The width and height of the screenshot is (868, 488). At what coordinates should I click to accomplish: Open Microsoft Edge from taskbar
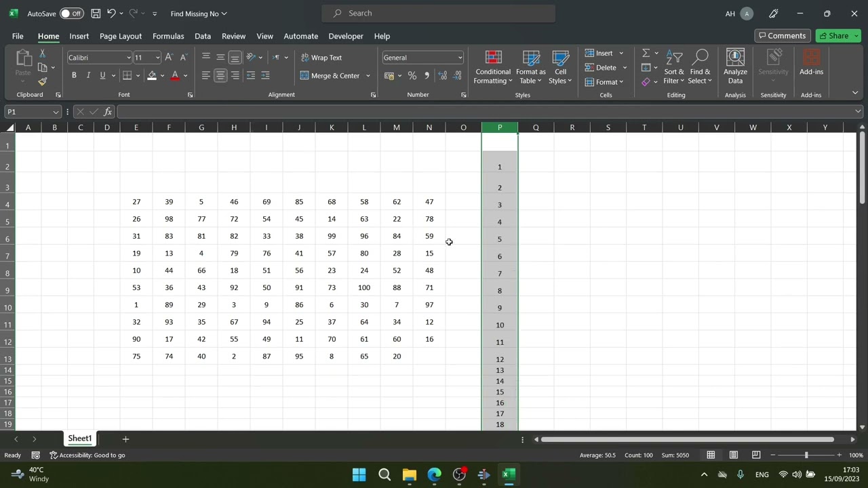pos(434,474)
